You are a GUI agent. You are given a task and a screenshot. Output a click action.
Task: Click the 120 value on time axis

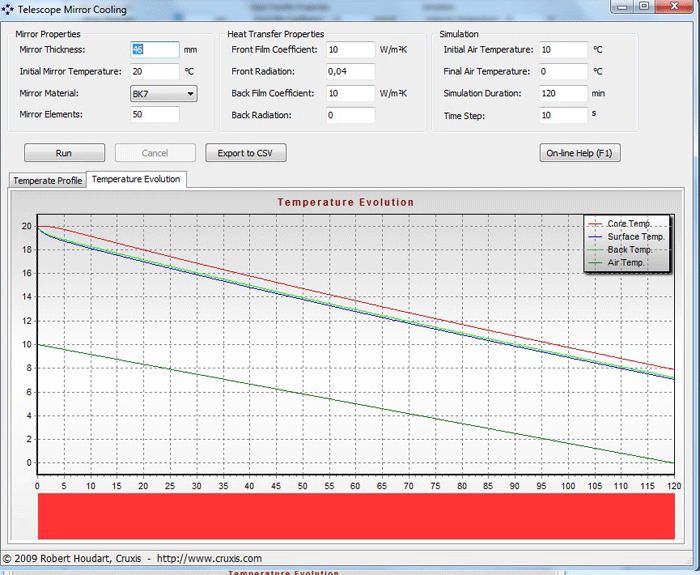tap(674, 486)
